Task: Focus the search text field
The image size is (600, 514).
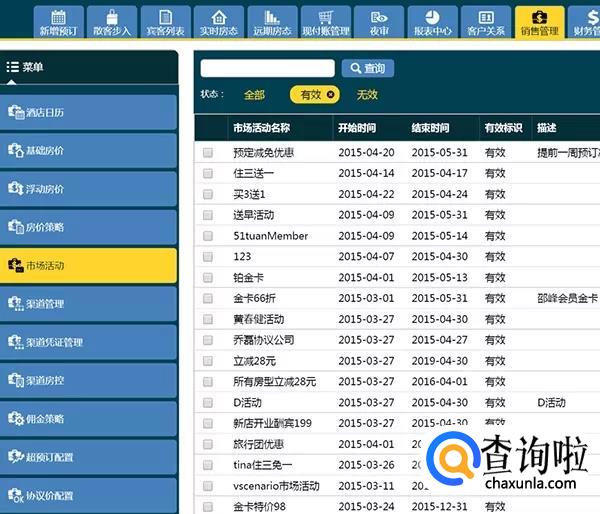Action: pos(267,68)
